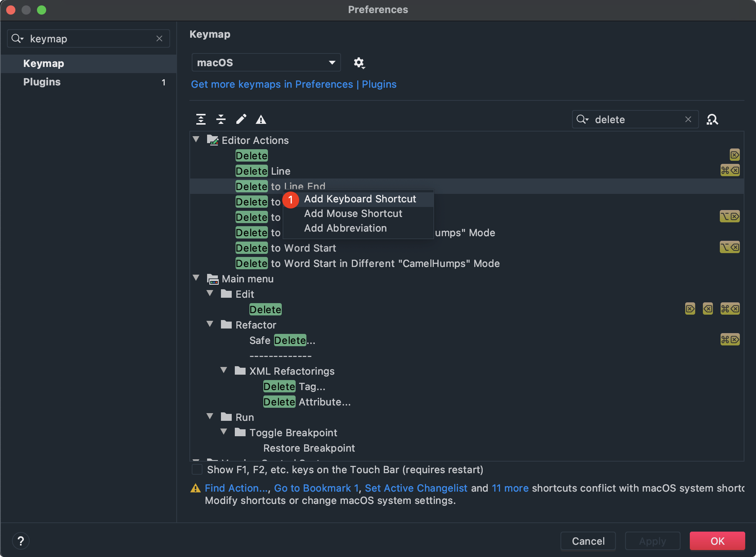Click Toggle Breakpoint folder icon
Image resolution: width=756 pixels, height=557 pixels.
(240, 432)
